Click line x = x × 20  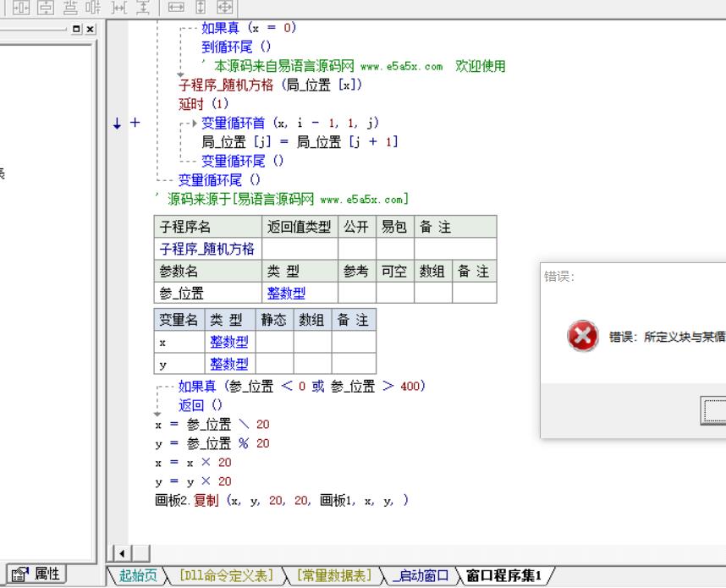click(193, 462)
